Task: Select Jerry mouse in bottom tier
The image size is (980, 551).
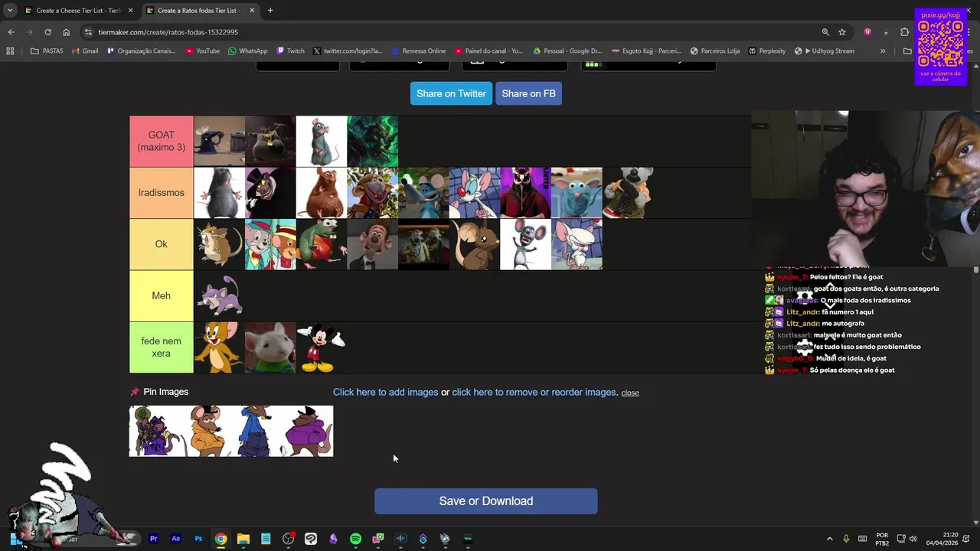Action: (x=219, y=347)
